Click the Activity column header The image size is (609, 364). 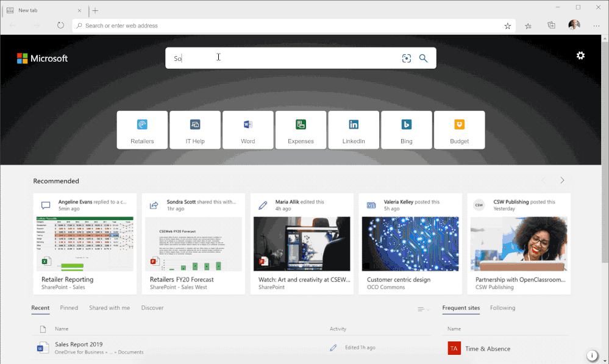click(x=338, y=329)
